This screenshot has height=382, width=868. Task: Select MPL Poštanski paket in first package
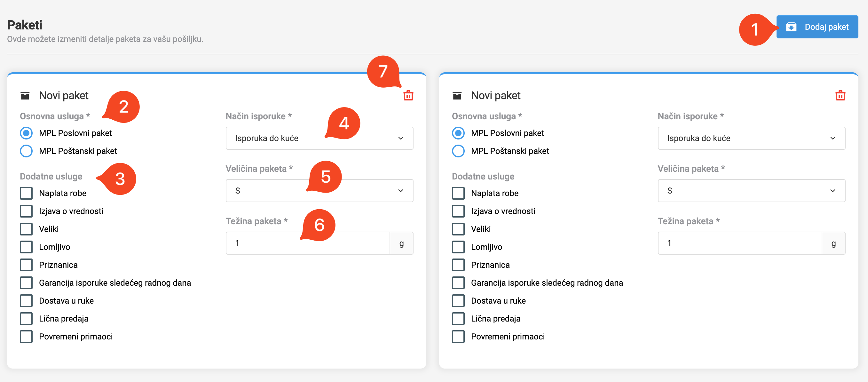point(26,151)
